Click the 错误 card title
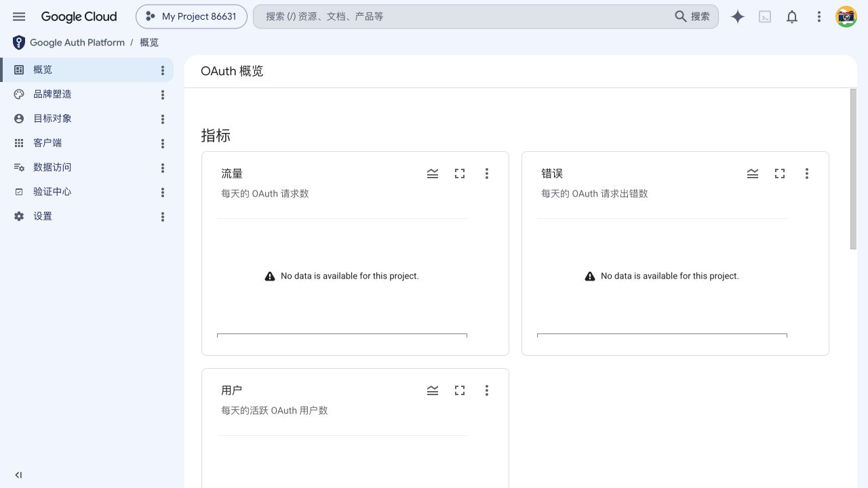The image size is (868, 488). click(552, 174)
